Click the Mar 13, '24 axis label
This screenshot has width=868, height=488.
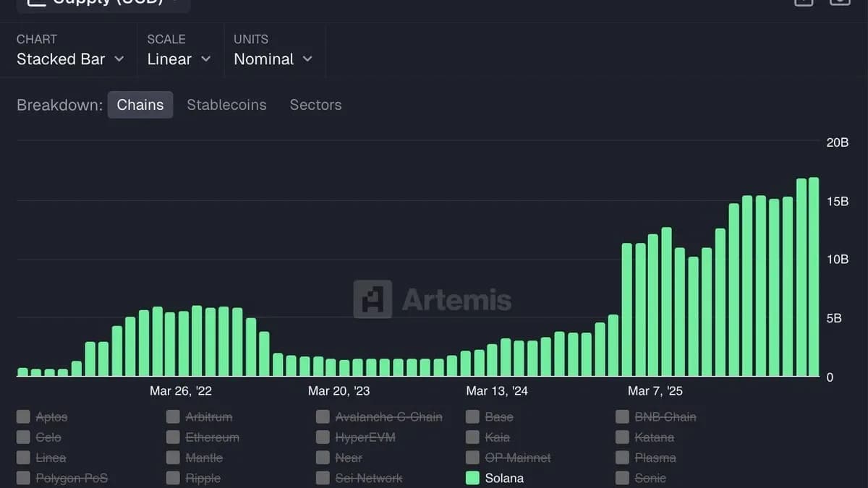coord(497,391)
